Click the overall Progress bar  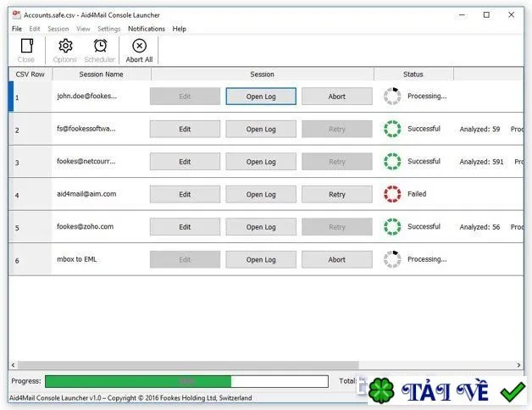[x=186, y=381]
